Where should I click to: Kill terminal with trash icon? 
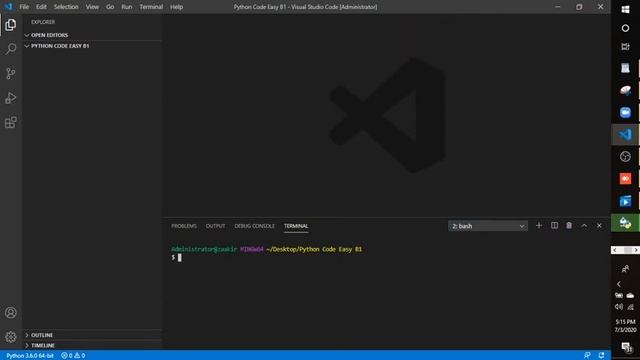569,225
